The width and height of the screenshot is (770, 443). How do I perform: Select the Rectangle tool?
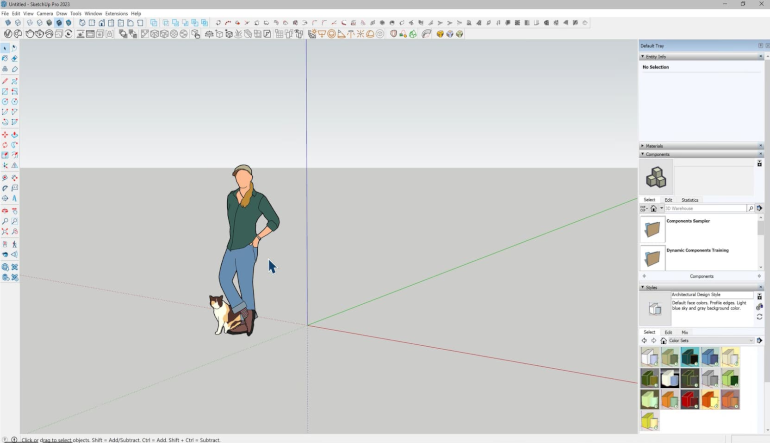(x=5, y=91)
